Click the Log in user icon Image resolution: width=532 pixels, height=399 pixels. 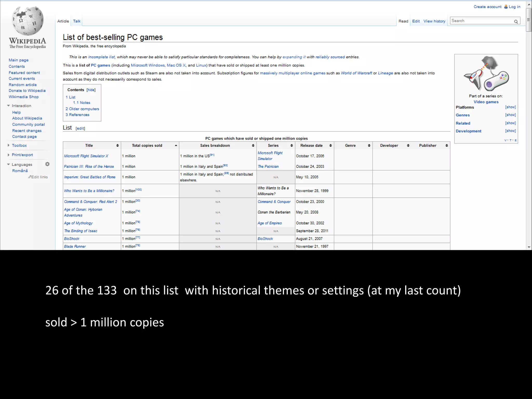click(506, 7)
